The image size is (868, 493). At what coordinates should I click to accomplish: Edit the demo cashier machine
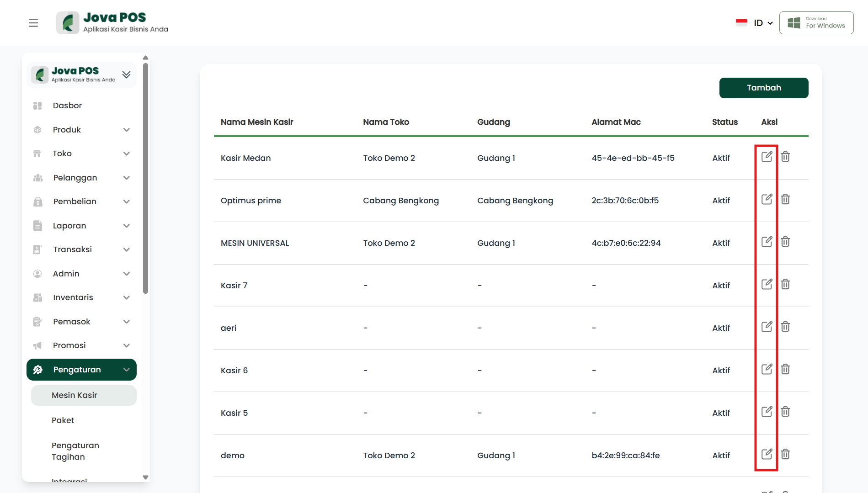tap(767, 454)
